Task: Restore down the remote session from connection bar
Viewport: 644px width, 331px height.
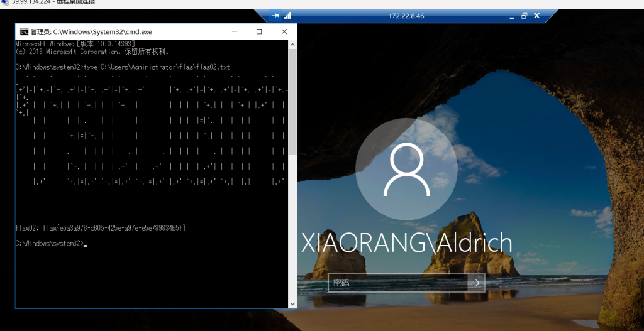Action: pyautogui.click(x=524, y=15)
